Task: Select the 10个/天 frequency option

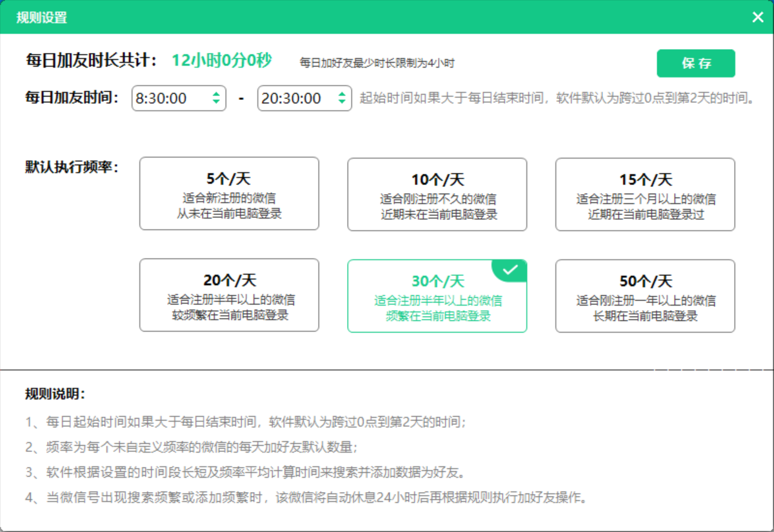Action: click(x=437, y=193)
